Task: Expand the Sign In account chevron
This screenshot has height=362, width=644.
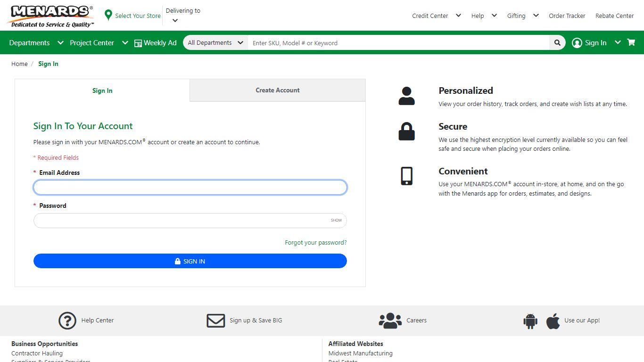Action: pos(618,42)
